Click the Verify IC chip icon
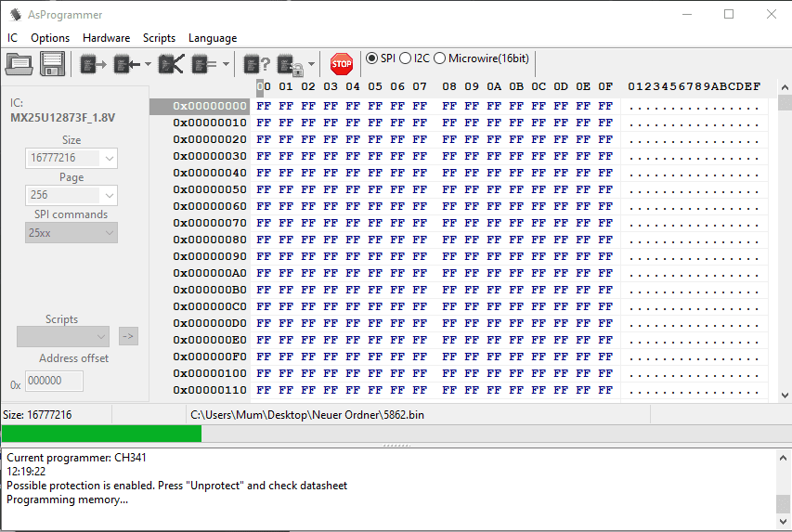The width and height of the screenshot is (792, 532). (204, 64)
